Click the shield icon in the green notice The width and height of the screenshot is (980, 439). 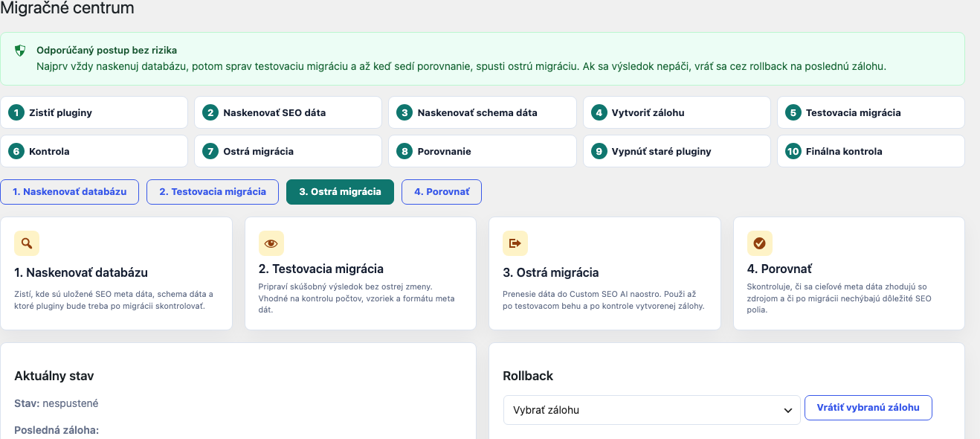pyautogui.click(x=21, y=51)
